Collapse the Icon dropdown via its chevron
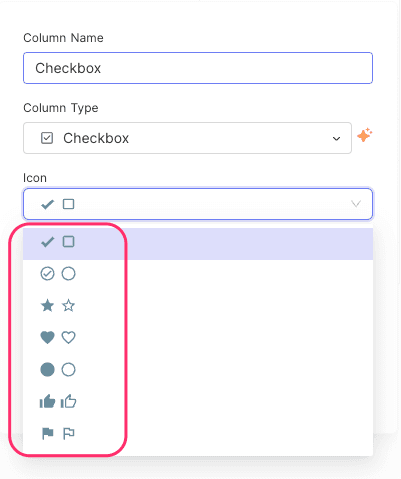The height and width of the screenshot is (479, 401). (356, 204)
